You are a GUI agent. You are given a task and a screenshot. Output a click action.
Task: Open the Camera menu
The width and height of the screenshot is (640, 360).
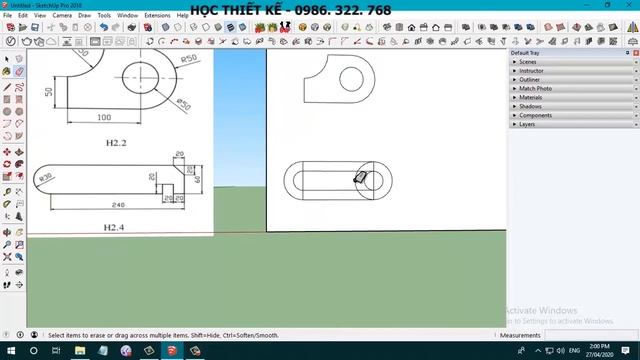[x=62, y=16]
